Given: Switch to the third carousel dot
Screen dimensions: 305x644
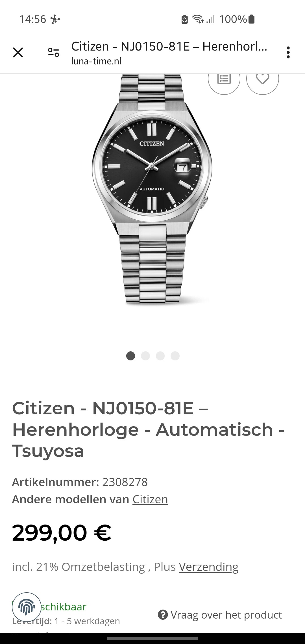Looking at the screenshot, I should pyautogui.click(x=160, y=356).
